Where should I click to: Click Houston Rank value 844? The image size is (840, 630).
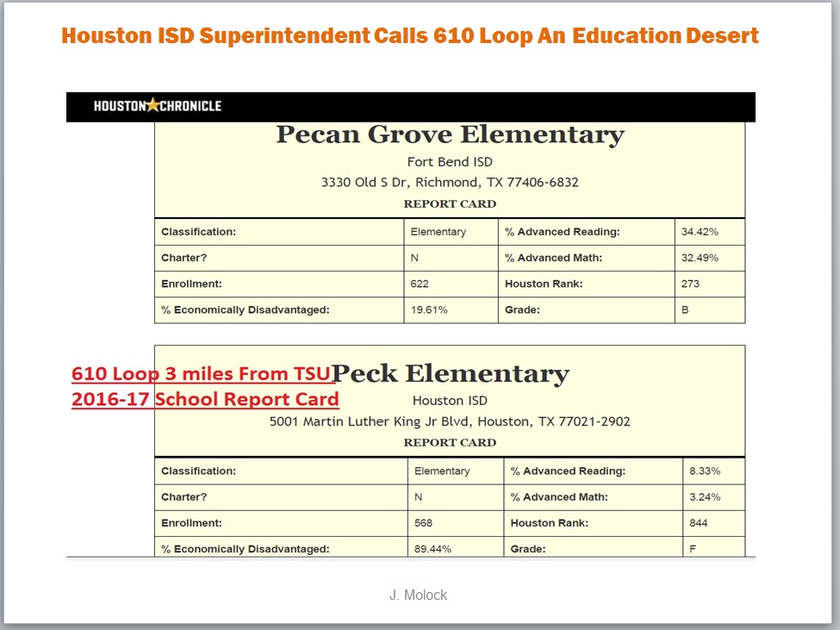[698, 523]
